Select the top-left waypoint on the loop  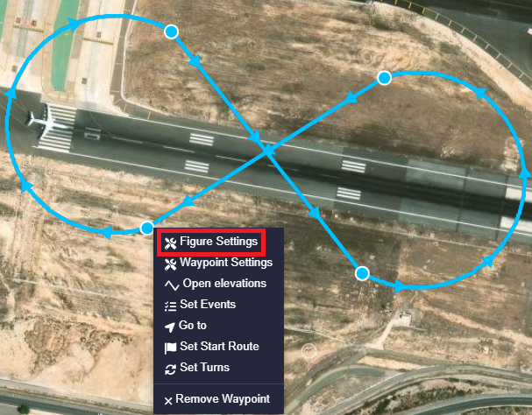click(171, 32)
